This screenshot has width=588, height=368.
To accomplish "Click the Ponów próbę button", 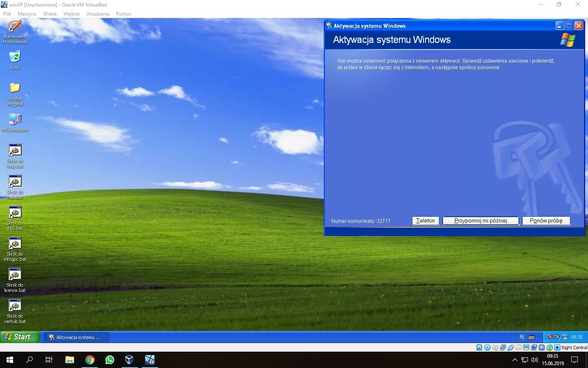I will coord(546,221).
